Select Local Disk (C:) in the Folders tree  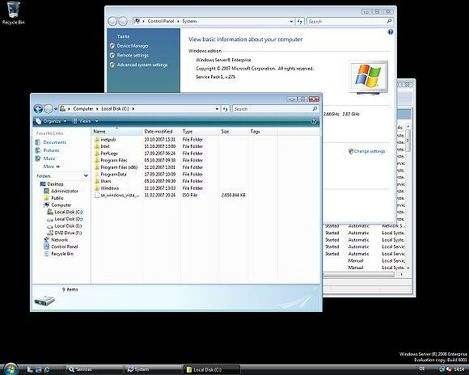point(68,212)
